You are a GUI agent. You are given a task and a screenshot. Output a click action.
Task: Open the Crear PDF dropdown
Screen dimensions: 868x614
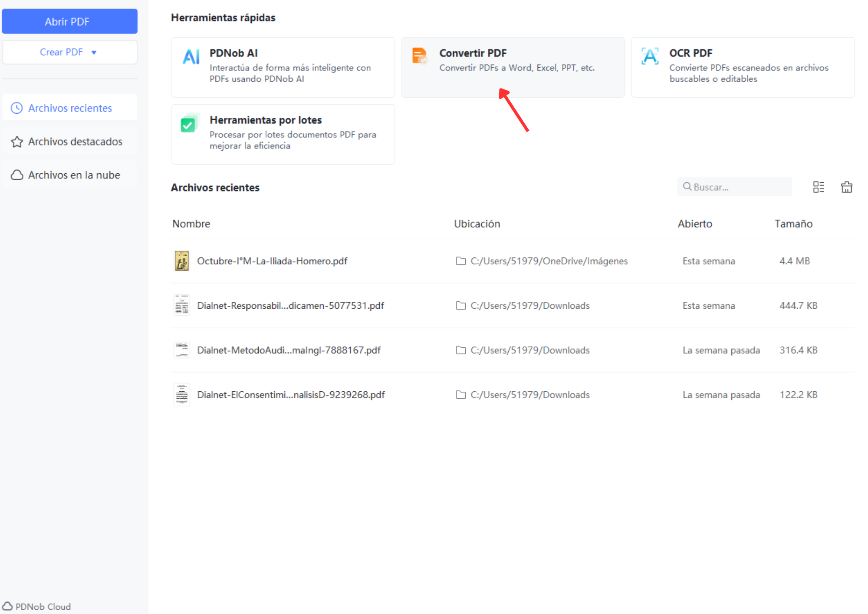pos(69,52)
